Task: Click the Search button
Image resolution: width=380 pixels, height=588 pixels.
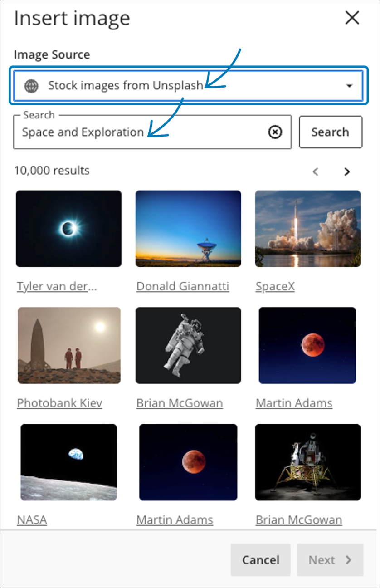Action: 330,132
